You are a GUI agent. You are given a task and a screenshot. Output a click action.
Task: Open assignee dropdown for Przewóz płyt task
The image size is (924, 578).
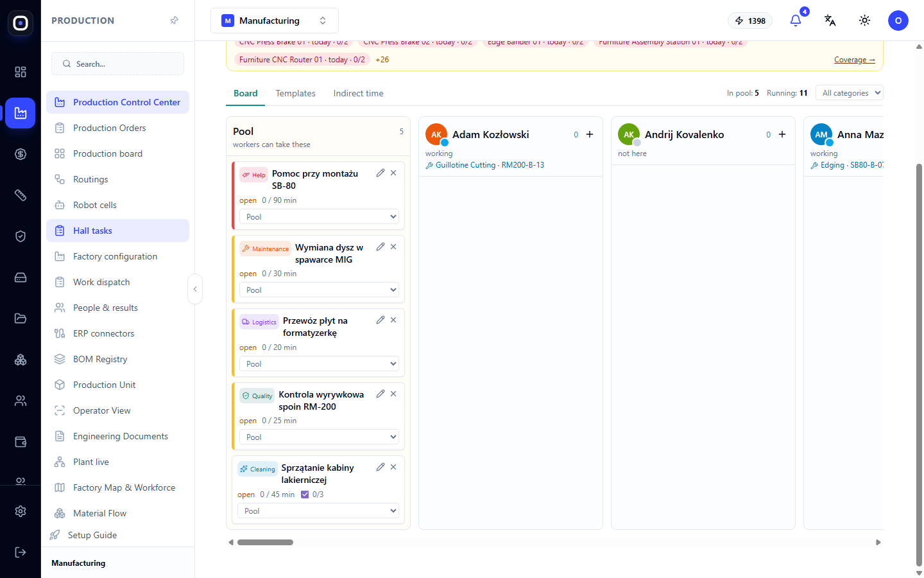(x=320, y=364)
